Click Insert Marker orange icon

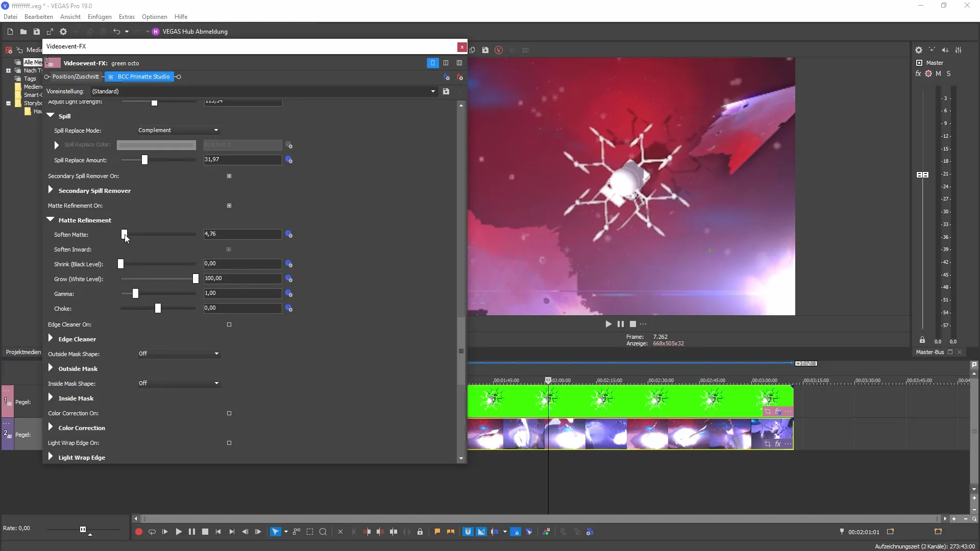[x=437, y=532]
